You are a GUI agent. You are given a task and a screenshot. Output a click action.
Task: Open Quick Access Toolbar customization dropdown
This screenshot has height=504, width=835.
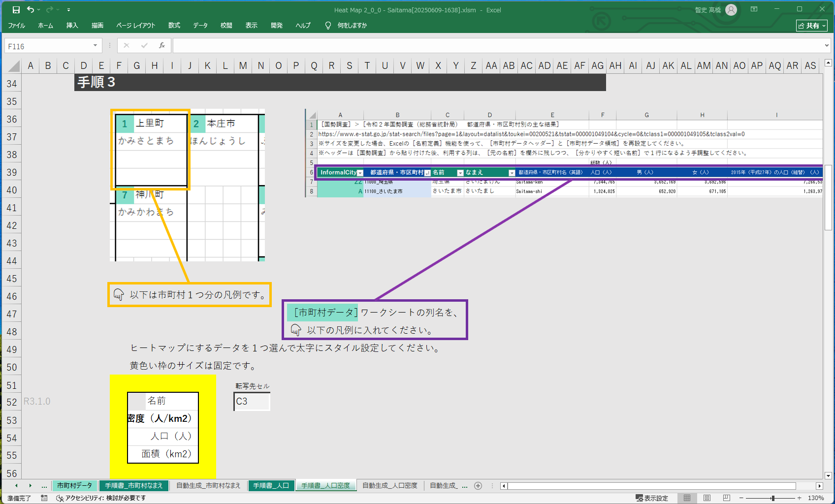pyautogui.click(x=68, y=10)
